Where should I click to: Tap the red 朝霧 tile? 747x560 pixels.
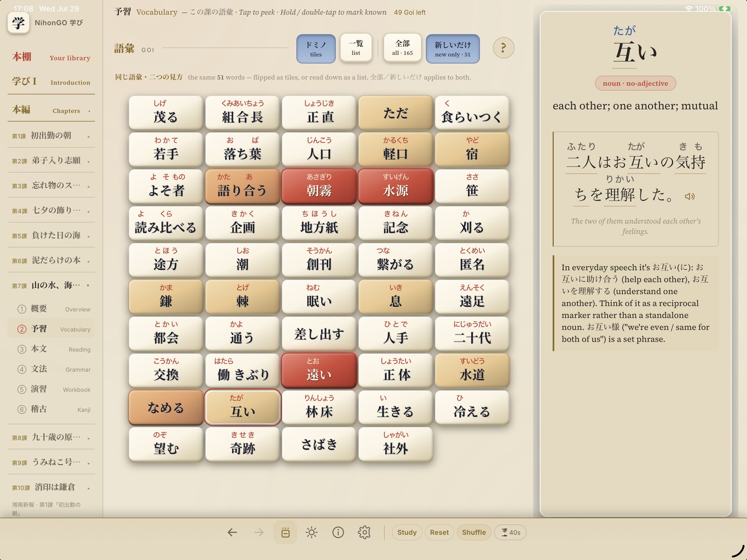coord(319,186)
